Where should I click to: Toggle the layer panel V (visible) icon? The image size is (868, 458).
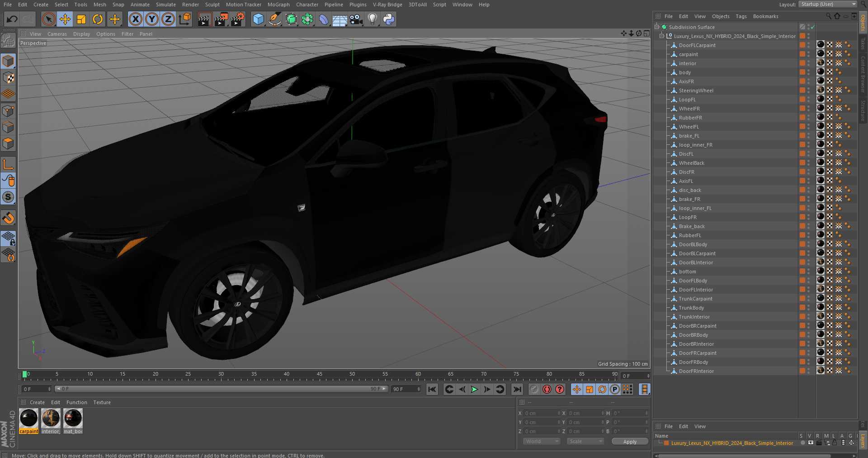coord(811,443)
